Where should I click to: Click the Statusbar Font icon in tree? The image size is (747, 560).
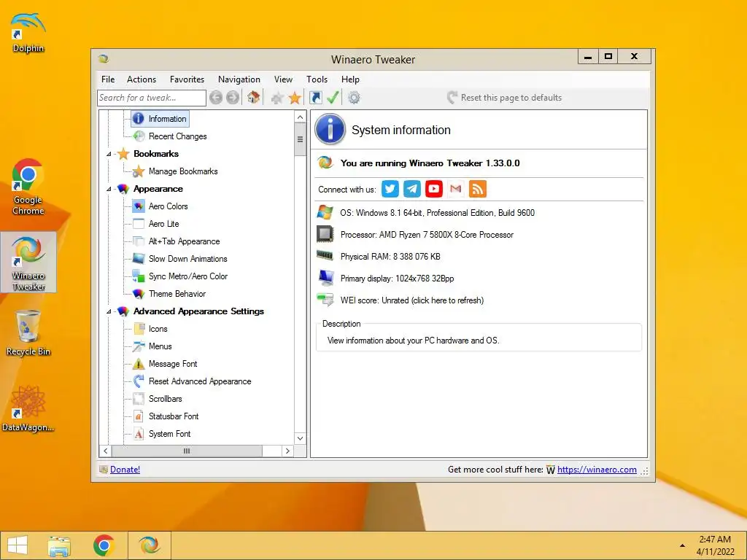click(139, 416)
